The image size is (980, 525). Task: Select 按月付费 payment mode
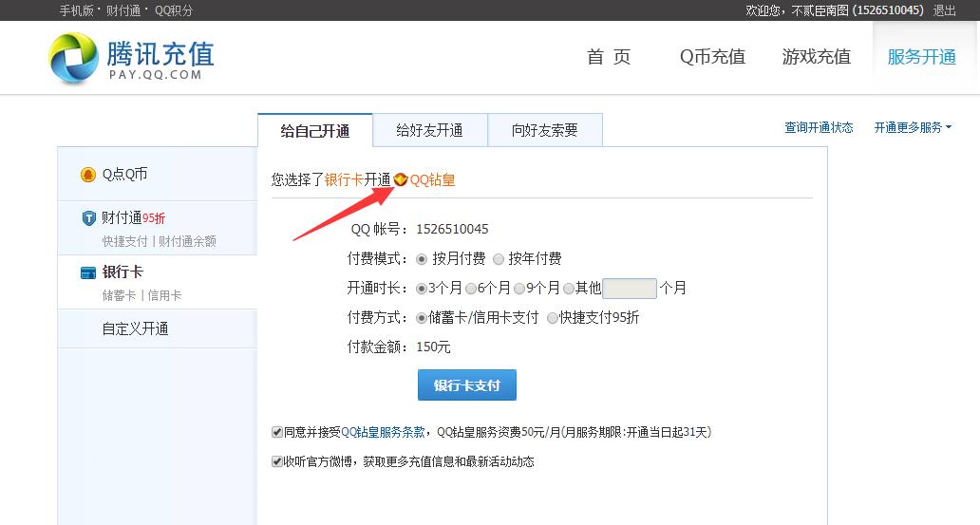[x=422, y=259]
